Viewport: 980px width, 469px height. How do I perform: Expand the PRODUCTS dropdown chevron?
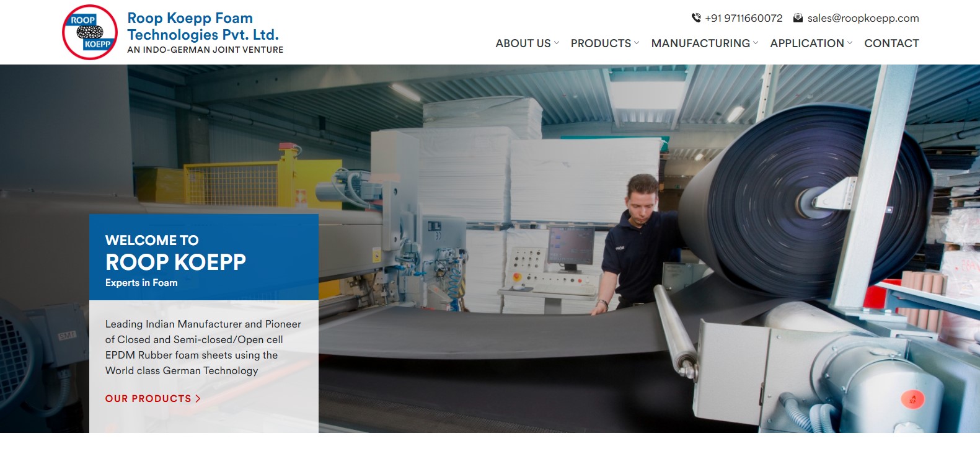[x=637, y=43]
